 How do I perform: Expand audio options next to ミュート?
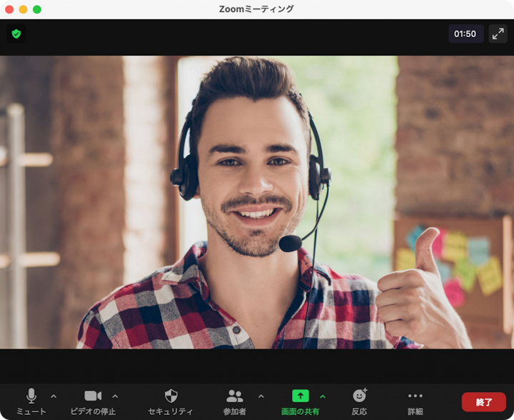pos(54,396)
